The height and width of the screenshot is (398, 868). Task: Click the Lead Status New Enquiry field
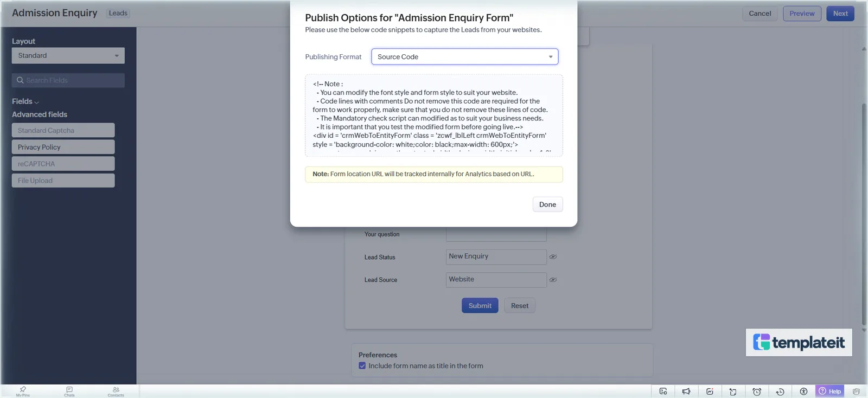coord(496,256)
